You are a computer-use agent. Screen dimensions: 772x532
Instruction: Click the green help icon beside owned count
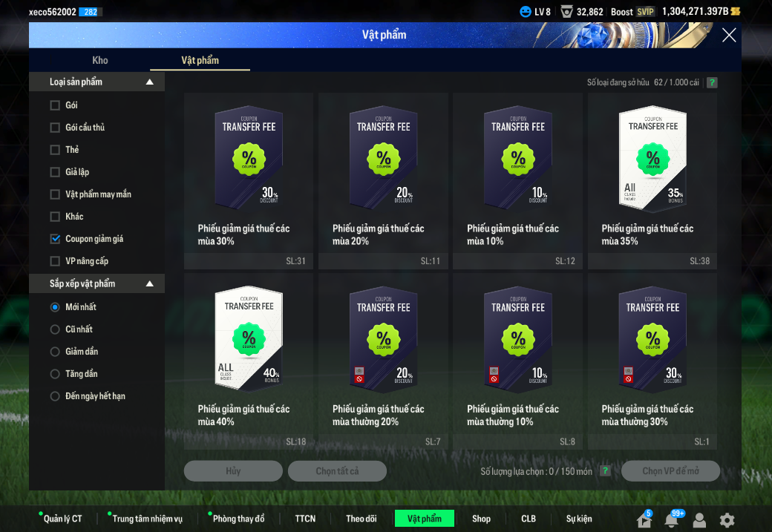(x=712, y=82)
